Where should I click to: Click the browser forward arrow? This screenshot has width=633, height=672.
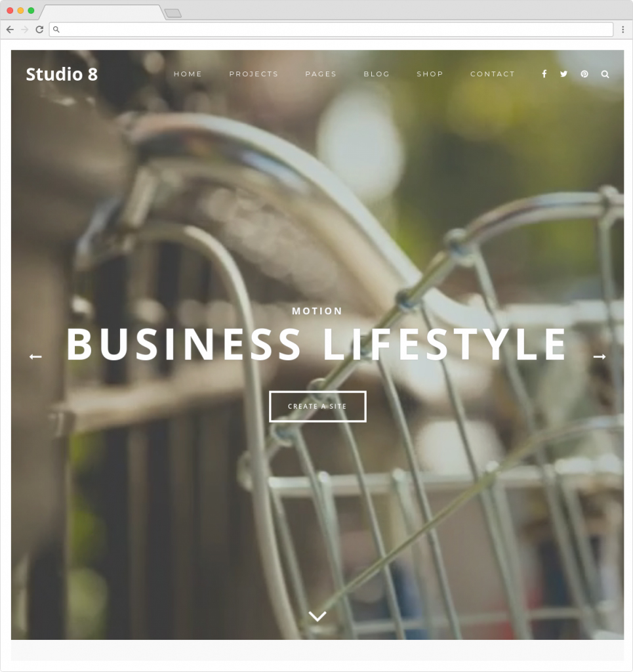point(24,29)
